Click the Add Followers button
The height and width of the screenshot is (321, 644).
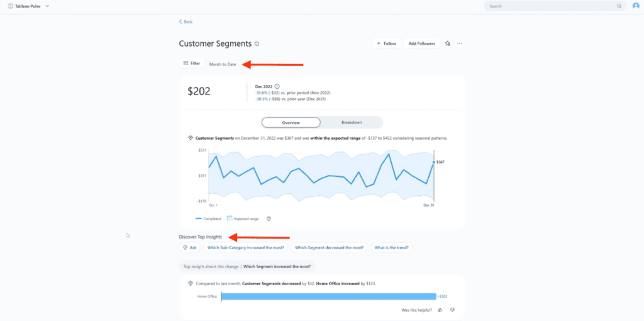421,43
